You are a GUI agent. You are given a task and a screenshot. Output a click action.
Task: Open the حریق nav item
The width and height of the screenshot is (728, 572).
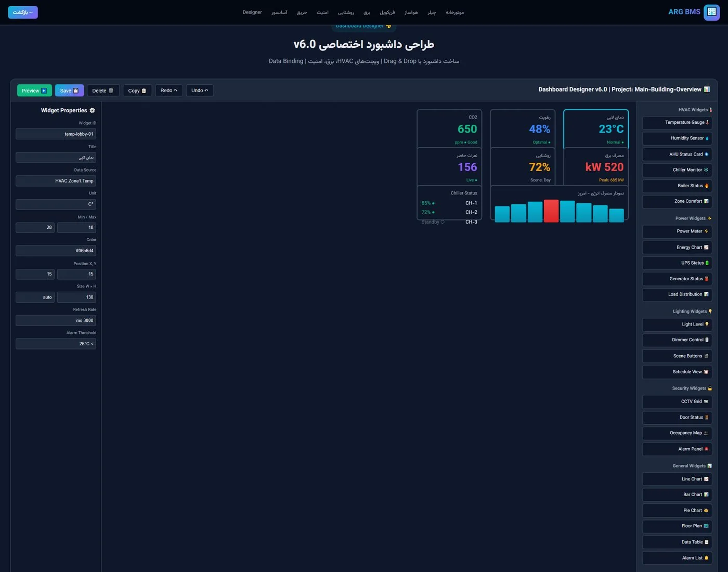[302, 12]
